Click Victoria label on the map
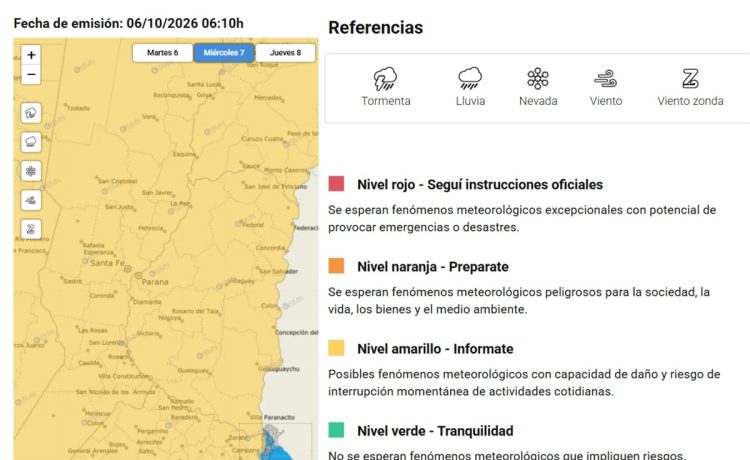This screenshot has width=750, height=460. click(x=148, y=333)
